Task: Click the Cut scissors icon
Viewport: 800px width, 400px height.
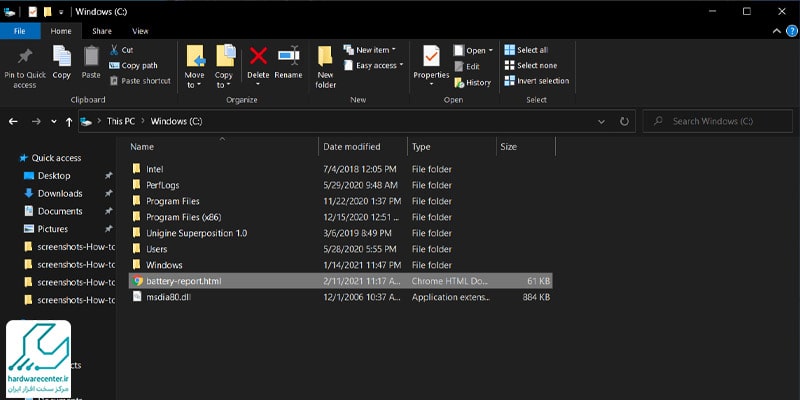Action: [x=114, y=49]
